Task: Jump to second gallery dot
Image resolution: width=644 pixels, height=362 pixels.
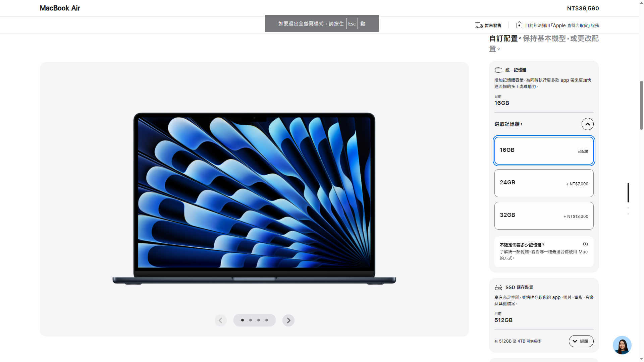Action: (x=251, y=320)
